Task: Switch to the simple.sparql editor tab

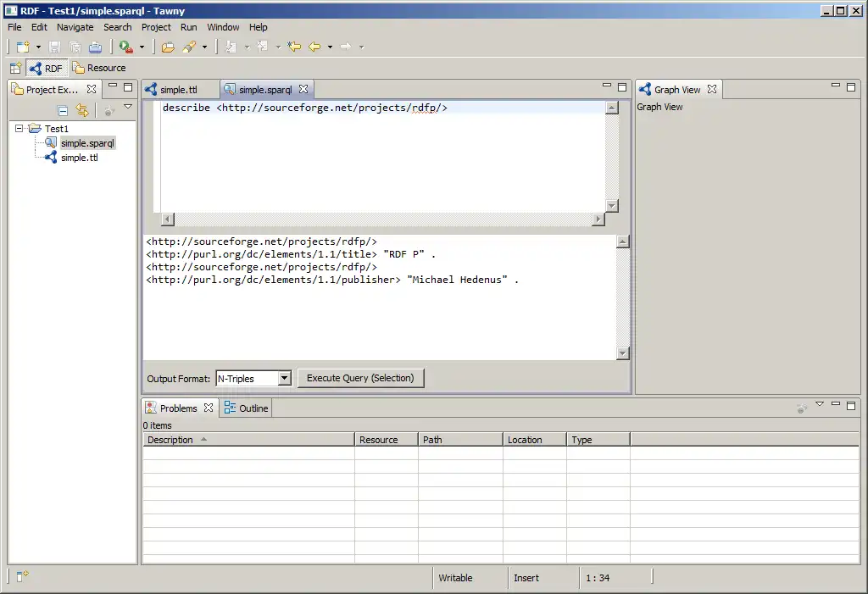Action: [x=265, y=90]
